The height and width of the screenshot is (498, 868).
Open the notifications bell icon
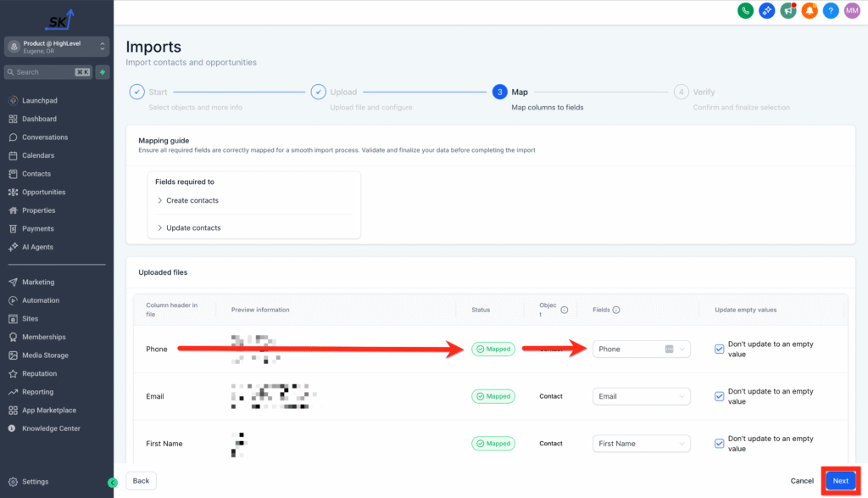810,11
